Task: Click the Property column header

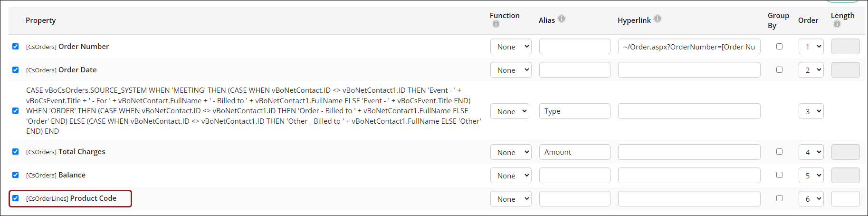Action: [x=41, y=20]
